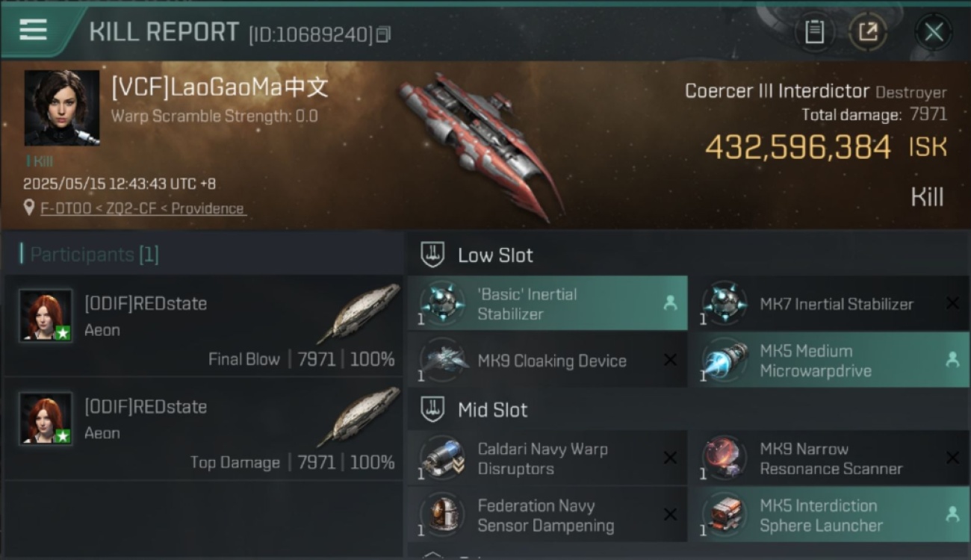The image size is (971, 560).
Task: Select REDstate's Final Blow entry
Action: pos(204,326)
